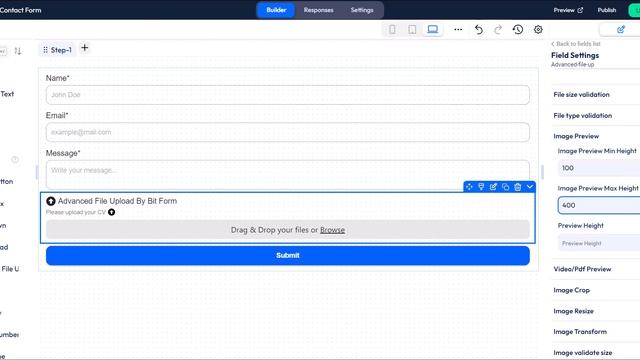Click the edit pencil tab icon in right panel

[621, 29]
